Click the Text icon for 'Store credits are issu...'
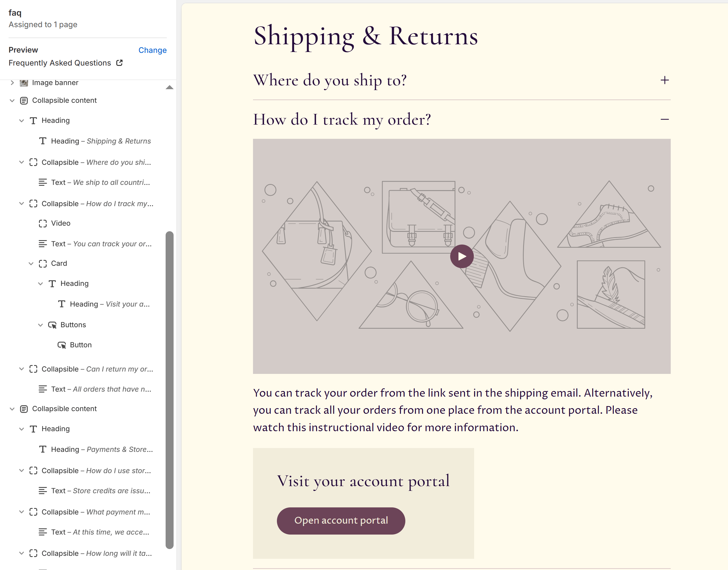 (x=43, y=491)
